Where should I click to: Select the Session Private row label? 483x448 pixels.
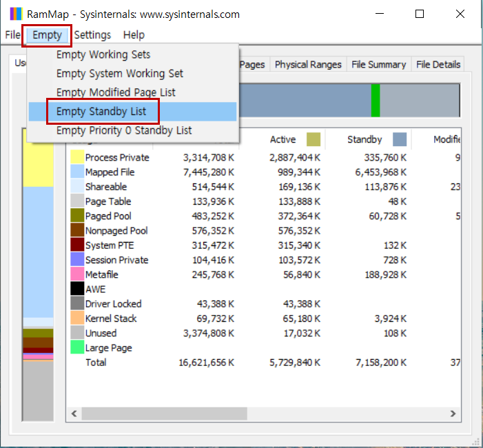(x=116, y=260)
